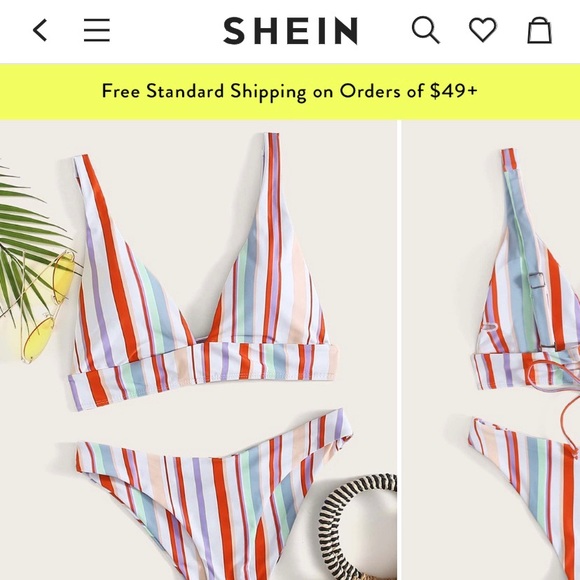The height and width of the screenshot is (580, 580).
Task: Go back using the left arrow
Action: [x=40, y=30]
